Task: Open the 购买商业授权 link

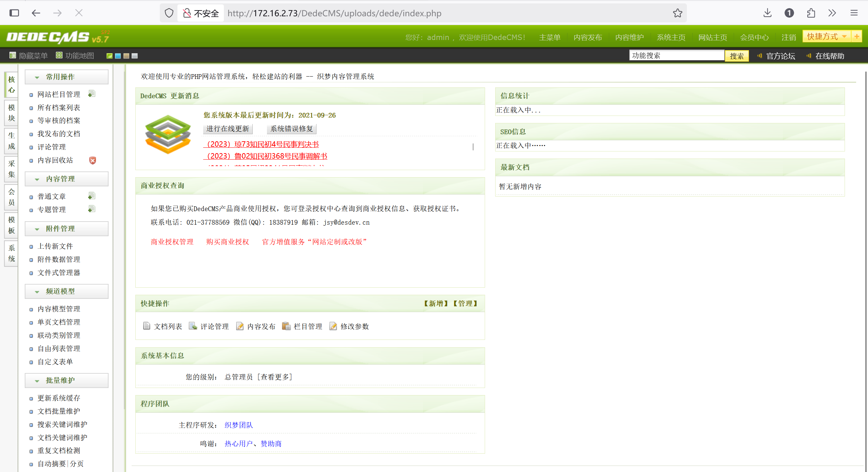Action: click(228, 242)
